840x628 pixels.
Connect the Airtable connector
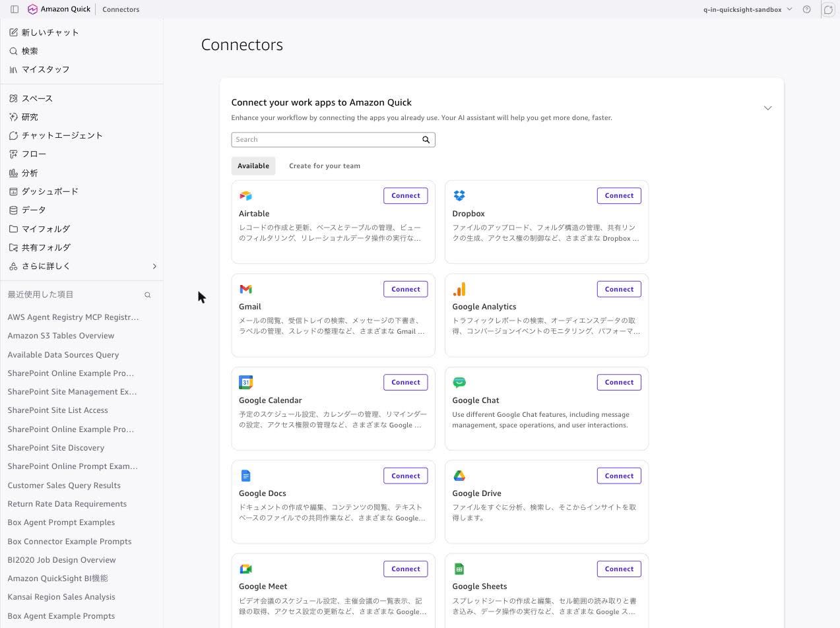406,196
